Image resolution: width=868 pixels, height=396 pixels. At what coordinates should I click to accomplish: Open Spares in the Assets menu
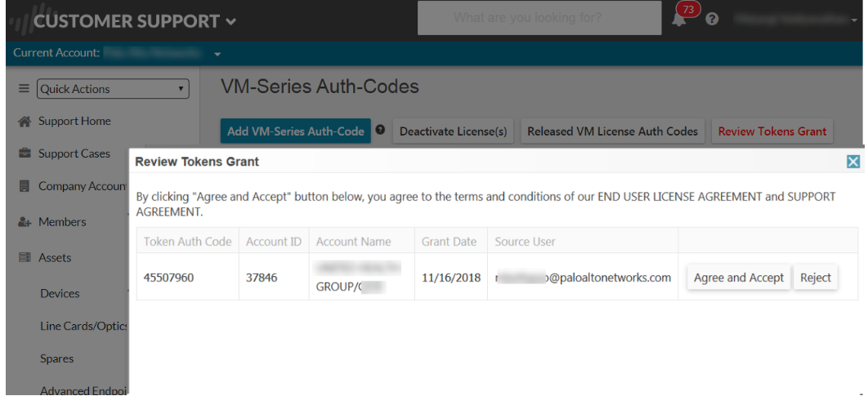(57, 358)
